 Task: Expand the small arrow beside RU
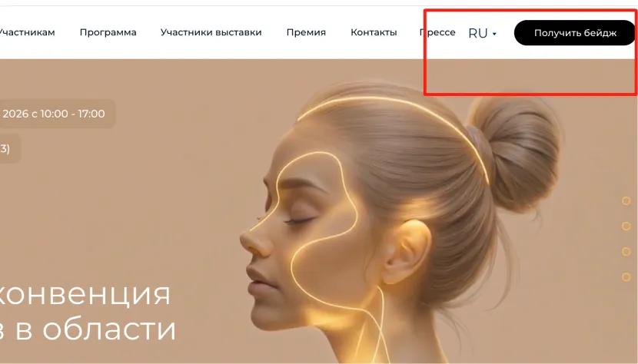[494, 34]
